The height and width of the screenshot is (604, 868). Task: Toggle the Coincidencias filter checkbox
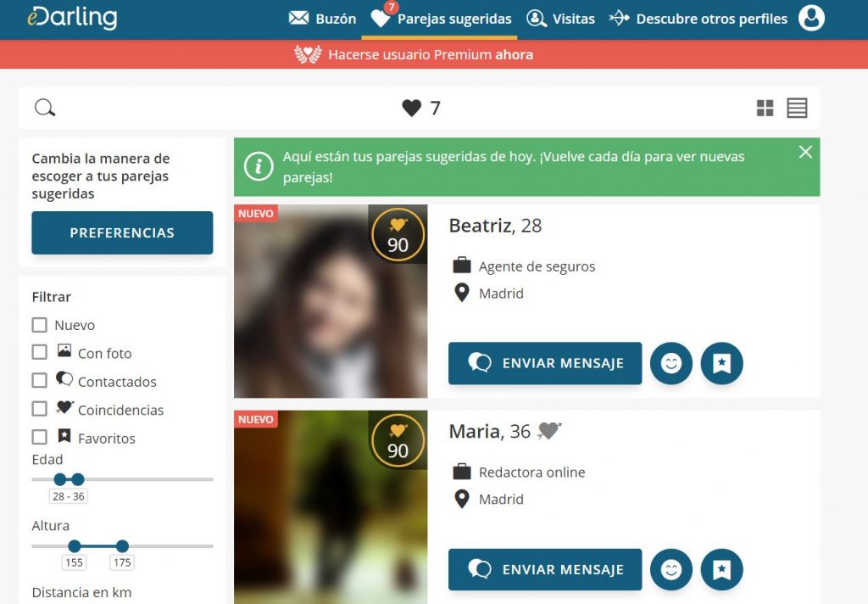[x=40, y=409]
